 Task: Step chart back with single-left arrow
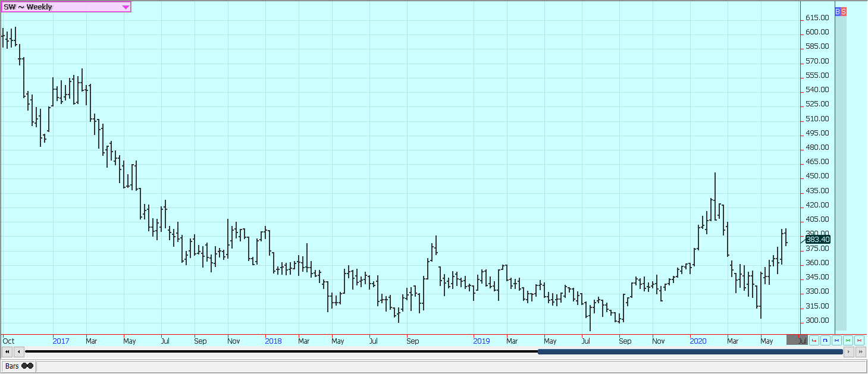[18, 352]
